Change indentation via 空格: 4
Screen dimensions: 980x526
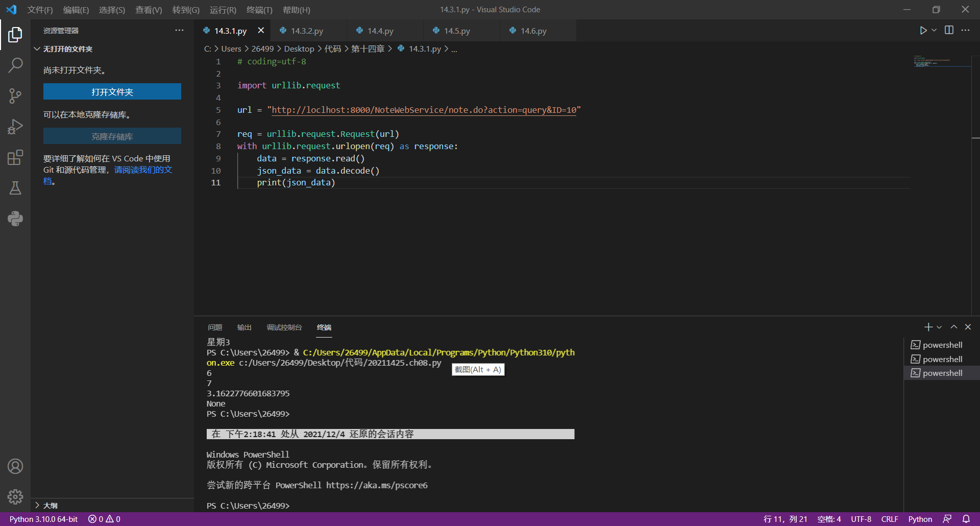pyautogui.click(x=829, y=519)
